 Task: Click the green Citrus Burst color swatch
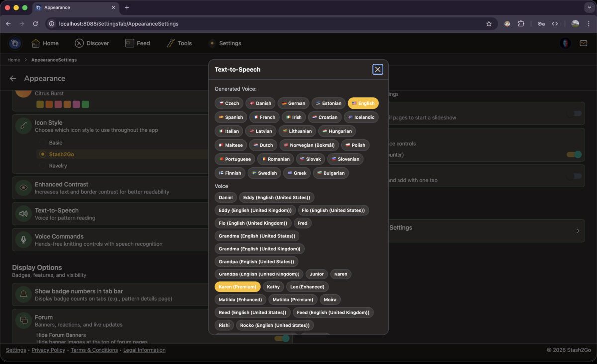[85, 105]
